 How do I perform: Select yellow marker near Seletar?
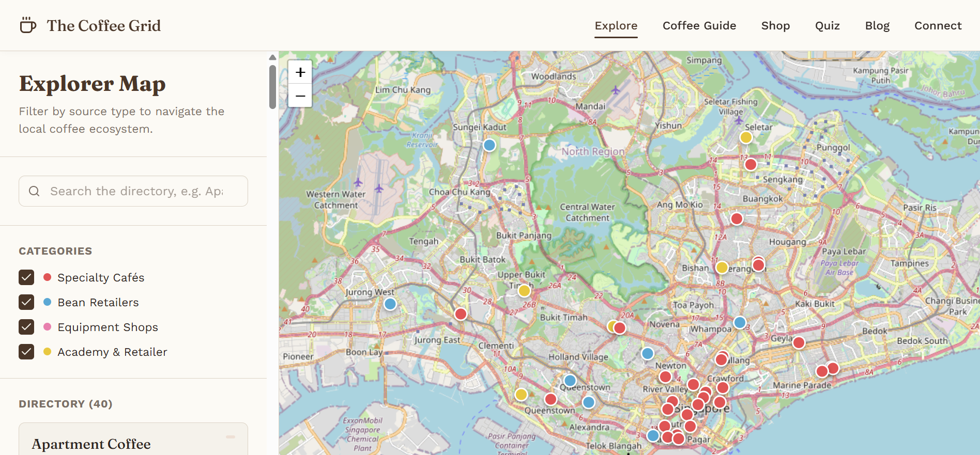(x=746, y=137)
